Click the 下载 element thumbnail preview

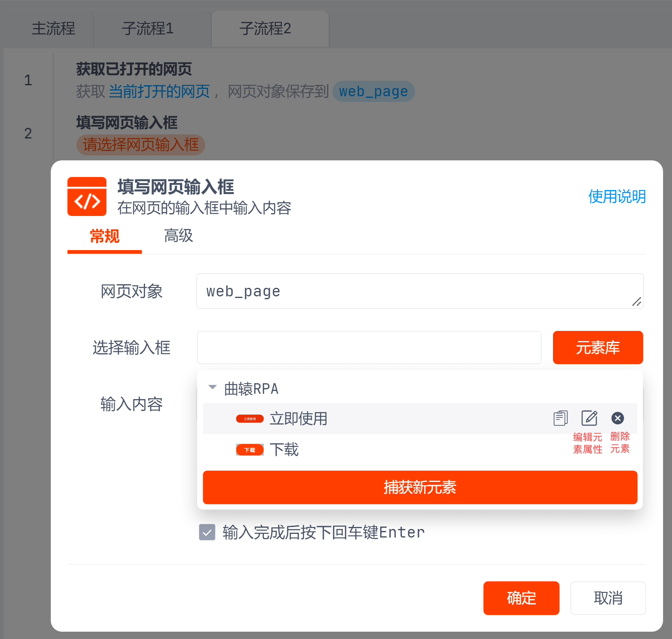tap(250, 450)
